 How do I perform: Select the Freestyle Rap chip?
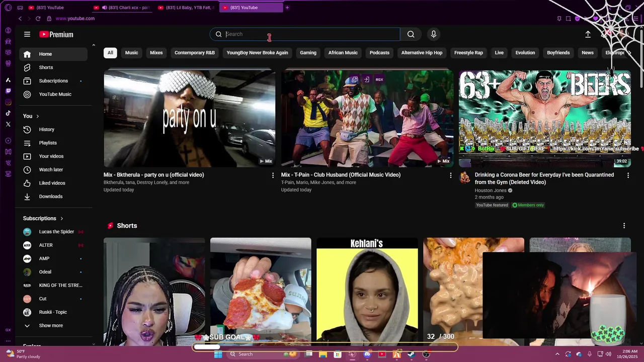468,53
